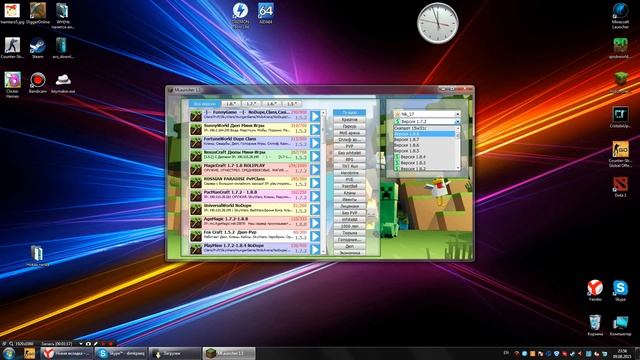
Task: Filter servers by Paintball category
Action: pos(349,186)
